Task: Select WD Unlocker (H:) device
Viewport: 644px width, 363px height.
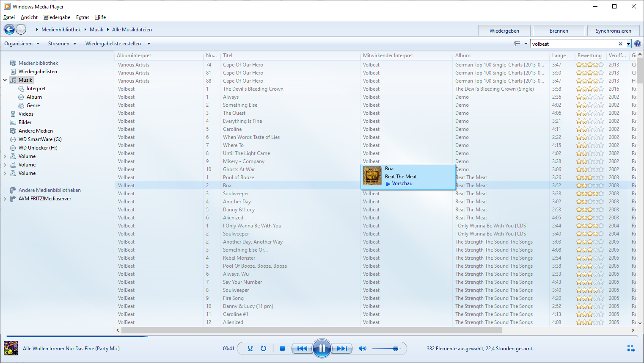Action: pyautogui.click(x=38, y=148)
